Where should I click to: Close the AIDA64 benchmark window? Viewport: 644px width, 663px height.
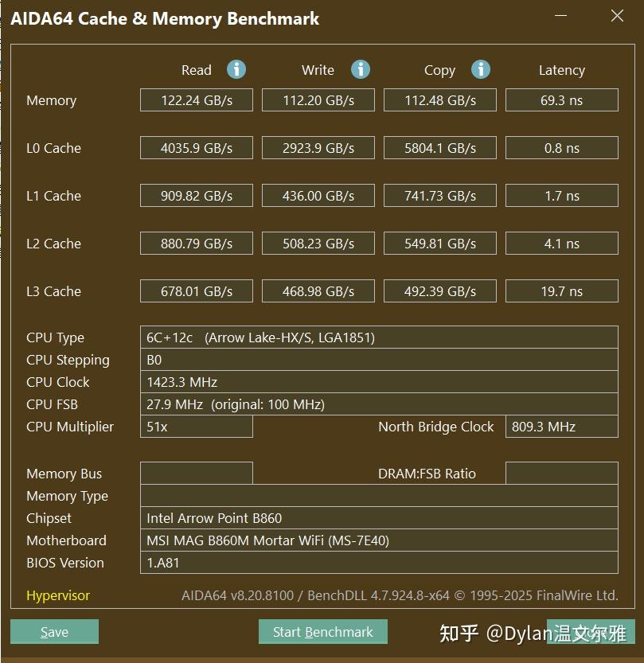click(617, 16)
